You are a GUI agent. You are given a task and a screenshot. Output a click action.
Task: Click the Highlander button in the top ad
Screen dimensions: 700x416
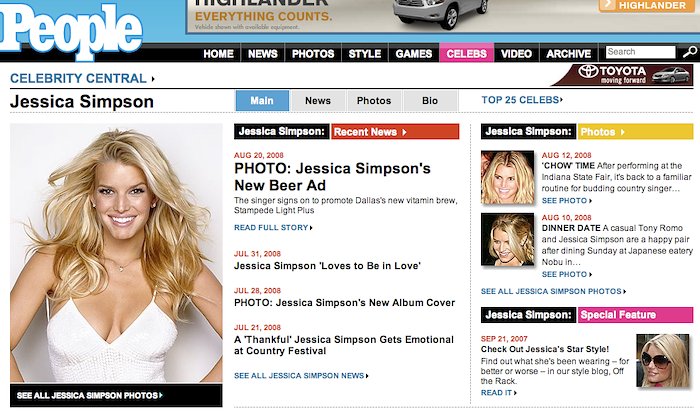click(649, 5)
